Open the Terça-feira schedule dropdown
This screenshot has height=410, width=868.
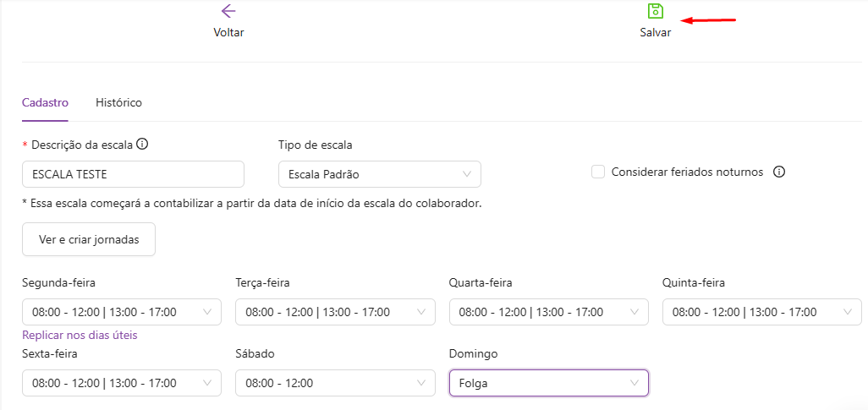point(335,312)
